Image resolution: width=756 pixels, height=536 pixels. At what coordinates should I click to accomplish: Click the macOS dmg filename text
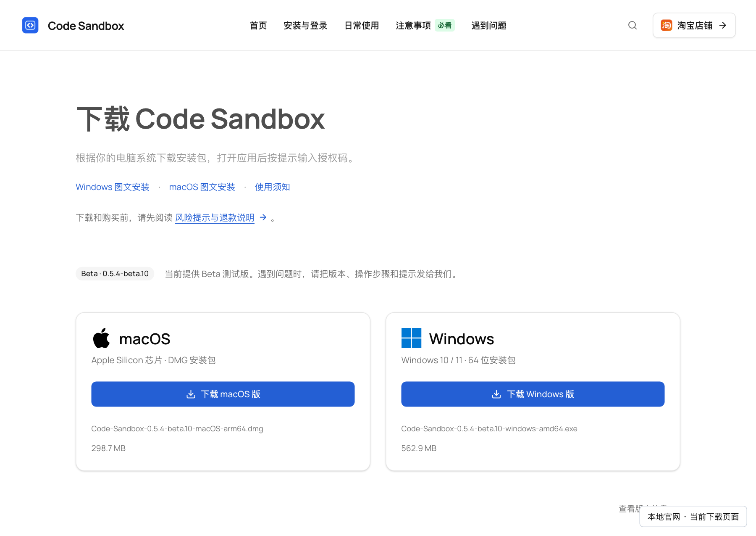[x=177, y=429]
